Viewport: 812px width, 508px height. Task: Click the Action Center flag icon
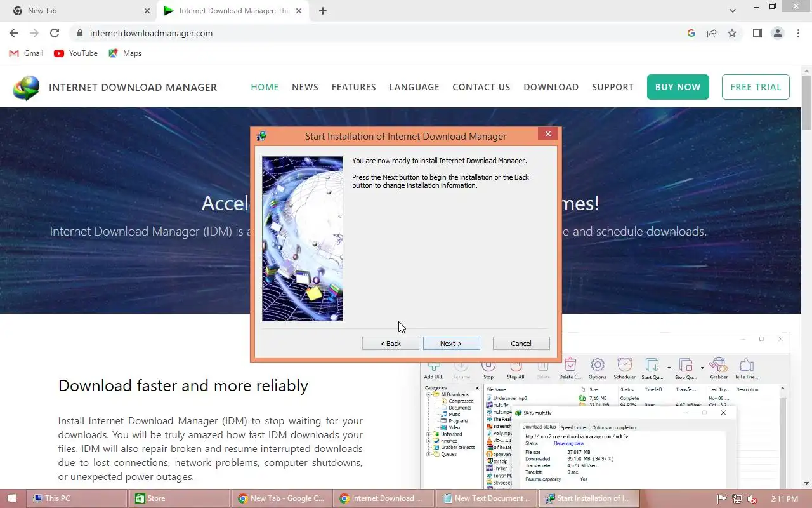coord(721,498)
